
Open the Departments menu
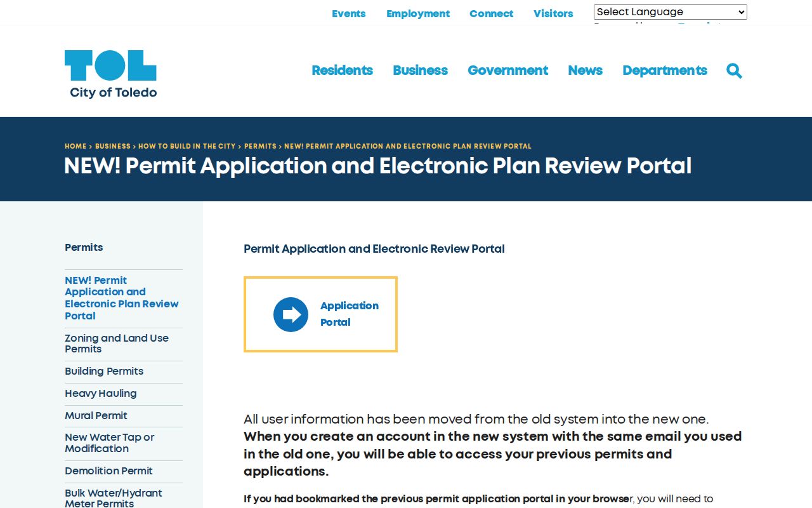[664, 70]
